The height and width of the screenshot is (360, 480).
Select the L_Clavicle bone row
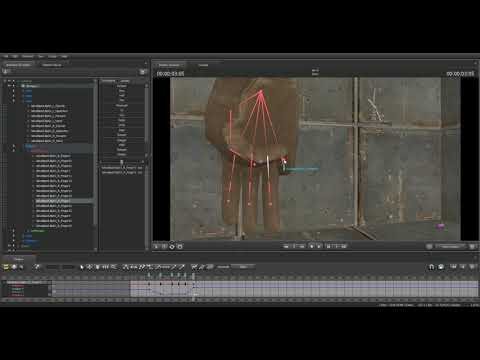click(x=47, y=106)
